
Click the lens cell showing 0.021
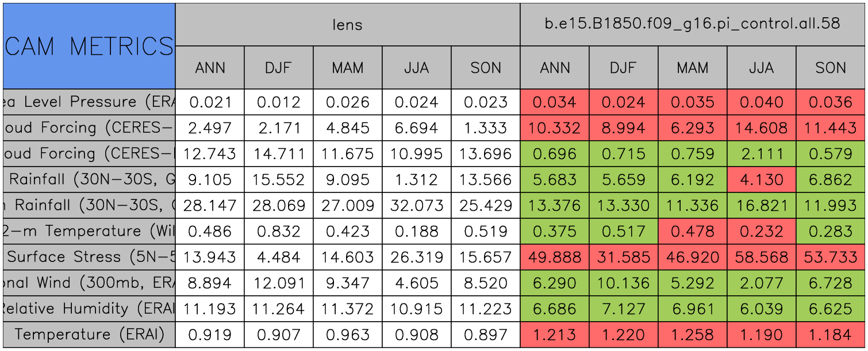(210, 102)
